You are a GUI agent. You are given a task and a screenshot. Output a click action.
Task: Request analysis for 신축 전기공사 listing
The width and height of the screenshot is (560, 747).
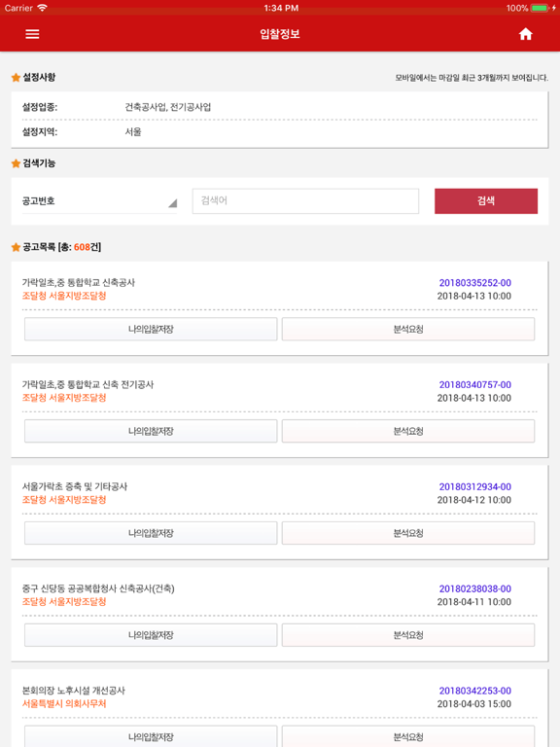click(408, 431)
